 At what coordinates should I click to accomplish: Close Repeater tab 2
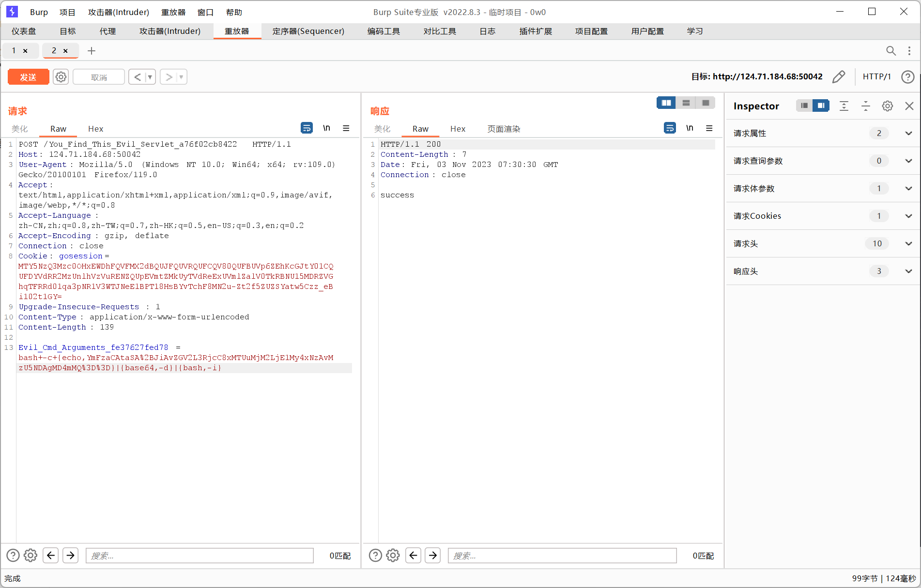[x=65, y=51]
